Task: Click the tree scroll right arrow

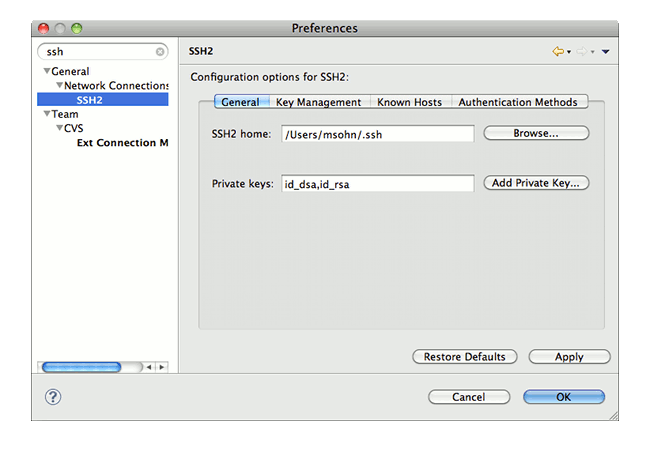Action: [x=161, y=367]
